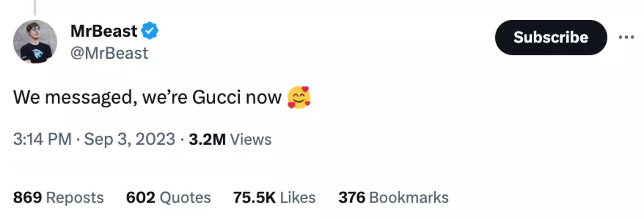
Task: Click the word Views beside 3.2M
Action: point(250,139)
